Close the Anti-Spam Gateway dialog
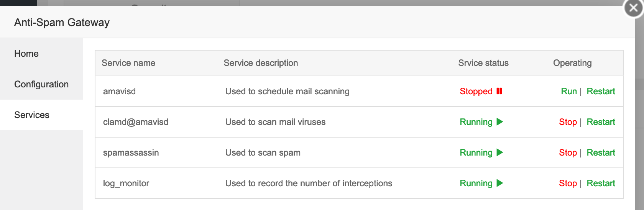Image resolution: width=644 pixels, height=210 pixels. [633, 8]
